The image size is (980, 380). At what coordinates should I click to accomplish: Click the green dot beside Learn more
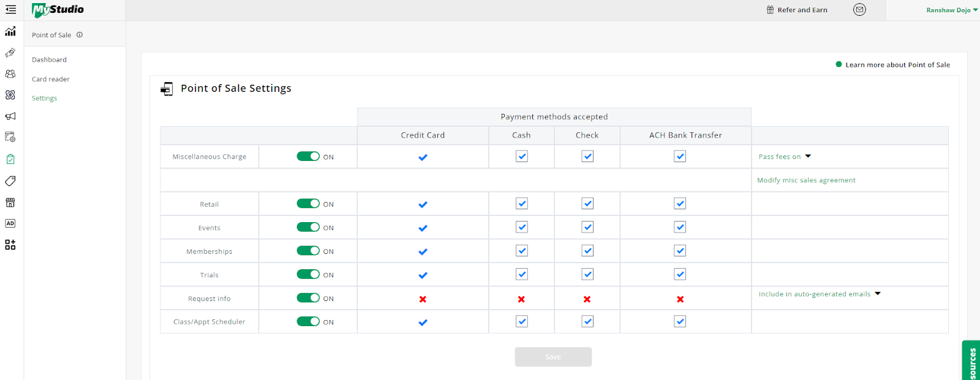(x=839, y=64)
